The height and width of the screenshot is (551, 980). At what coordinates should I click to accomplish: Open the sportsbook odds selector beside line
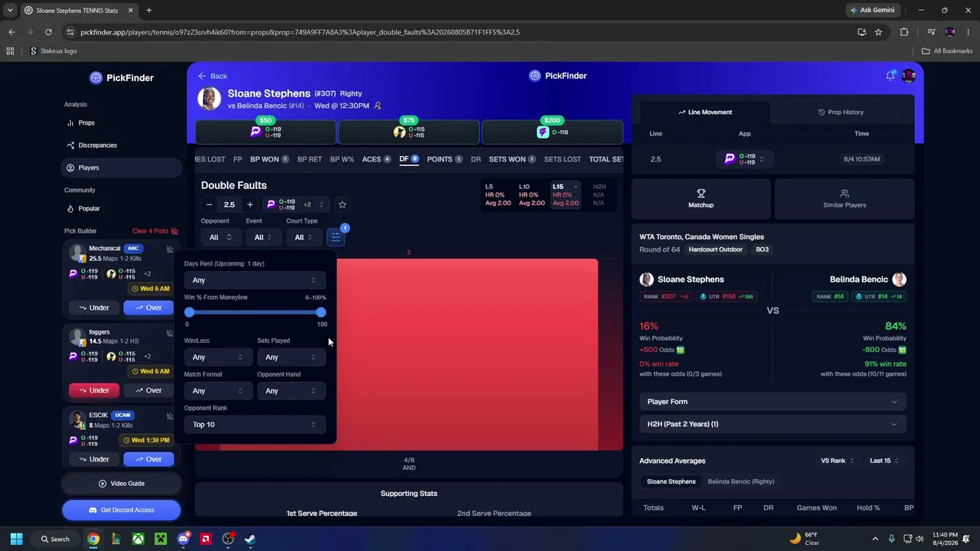point(296,204)
